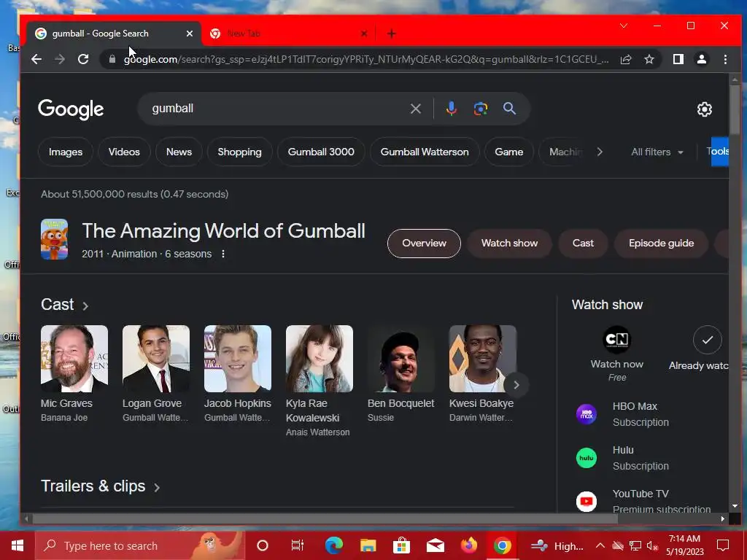
Task: Select the gumball Google Search tab
Action: [x=115, y=34]
